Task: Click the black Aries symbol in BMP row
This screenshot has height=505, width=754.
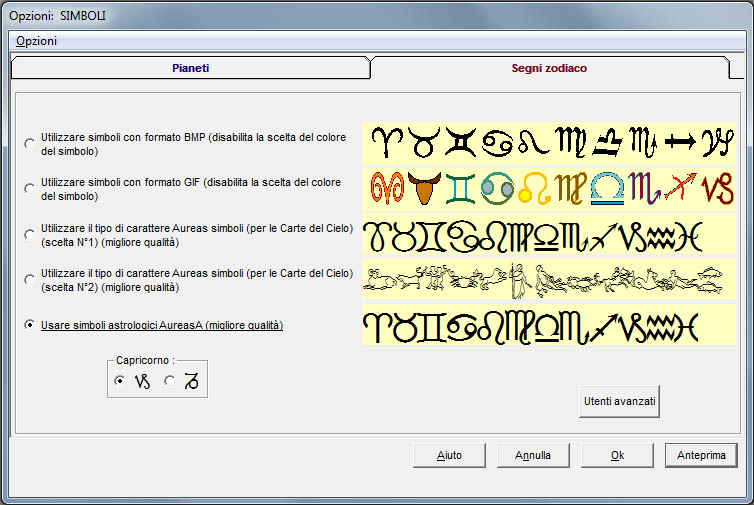Action: click(x=387, y=142)
